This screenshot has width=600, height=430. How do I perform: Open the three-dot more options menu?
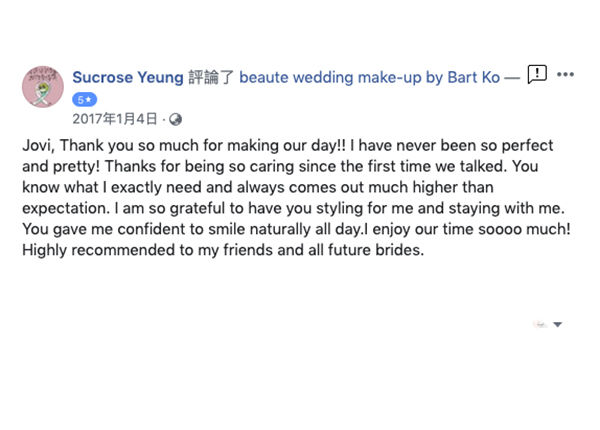coord(565,74)
